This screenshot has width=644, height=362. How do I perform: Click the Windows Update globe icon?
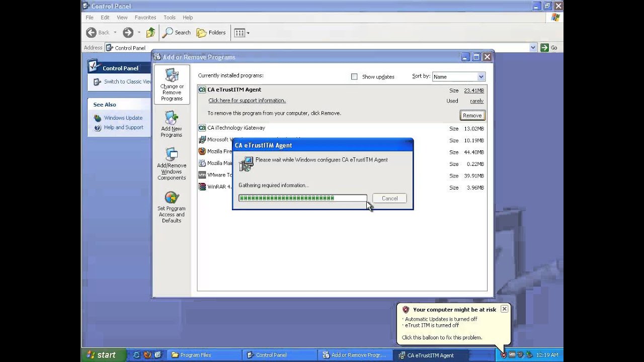(98, 118)
